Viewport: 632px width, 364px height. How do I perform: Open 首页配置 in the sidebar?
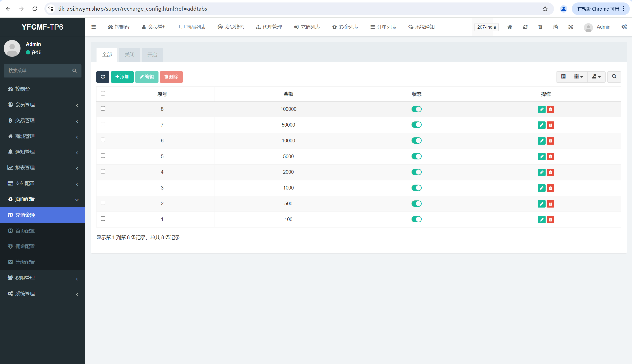(25, 231)
